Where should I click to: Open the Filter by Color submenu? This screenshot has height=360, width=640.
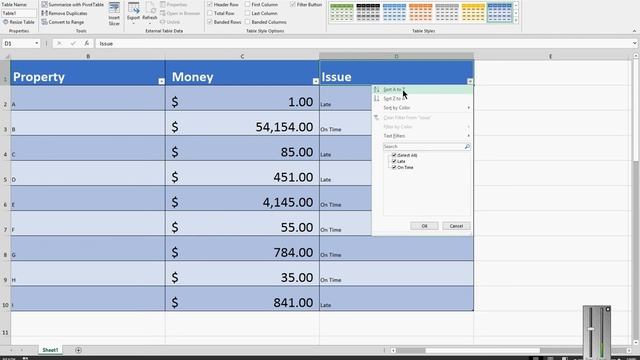click(422, 127)
